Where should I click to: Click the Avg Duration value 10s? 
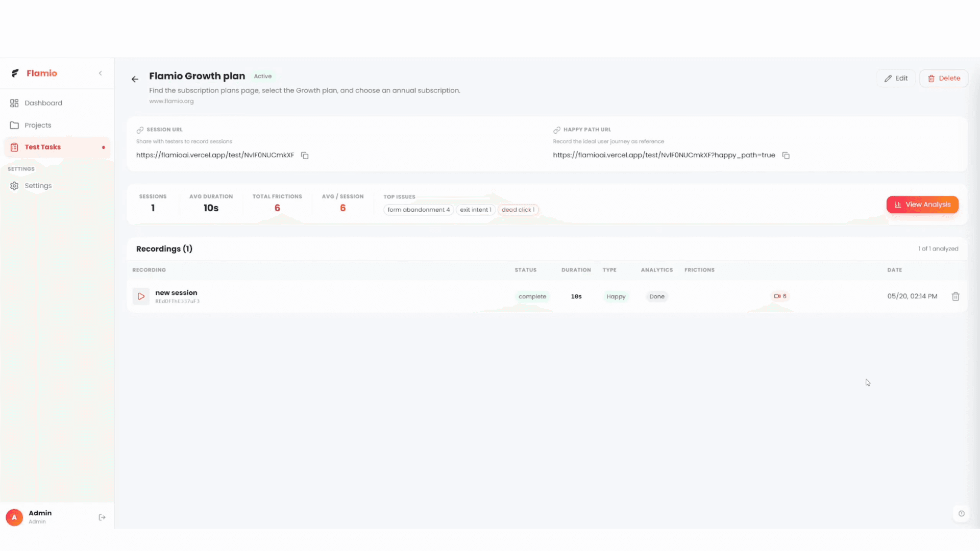click(x=211, y=208)
